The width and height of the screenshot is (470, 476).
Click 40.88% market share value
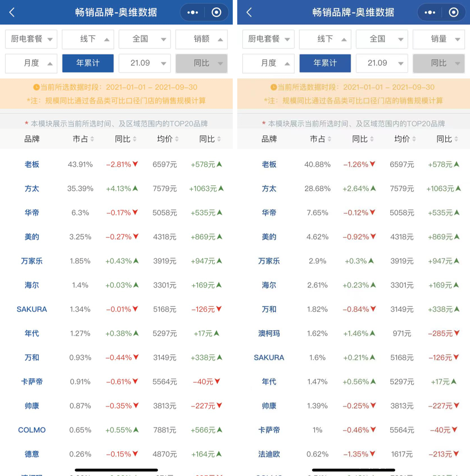coord(317,165)
